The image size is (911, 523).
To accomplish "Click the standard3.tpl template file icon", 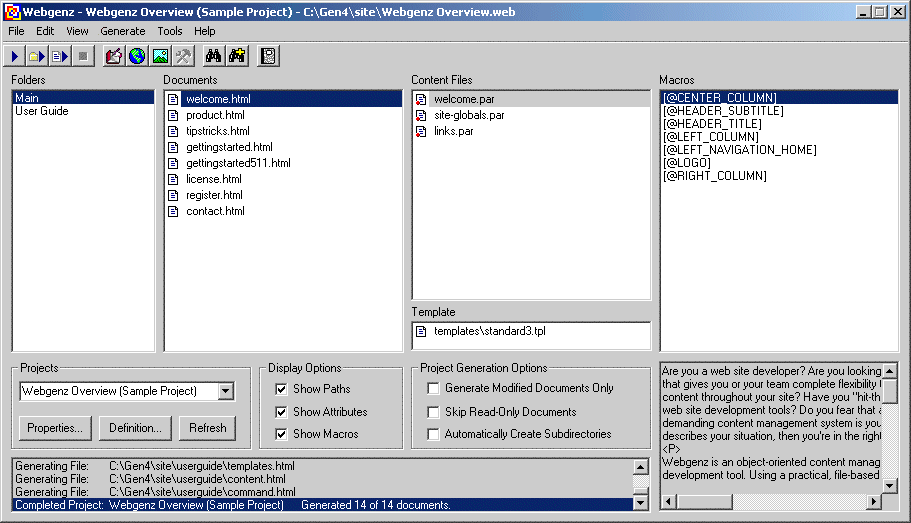I will pos(421,331).
